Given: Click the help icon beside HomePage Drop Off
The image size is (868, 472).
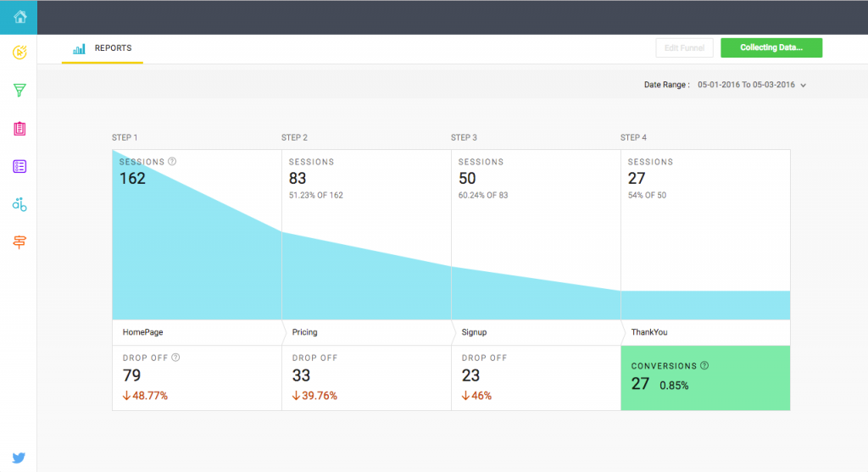Looking at the screenshot, I should point(175,358).
